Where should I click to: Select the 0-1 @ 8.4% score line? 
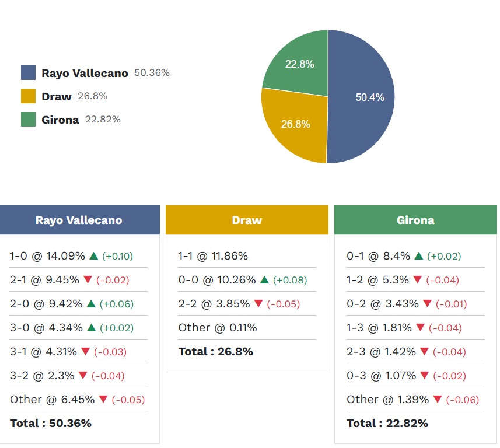(378, 256)
